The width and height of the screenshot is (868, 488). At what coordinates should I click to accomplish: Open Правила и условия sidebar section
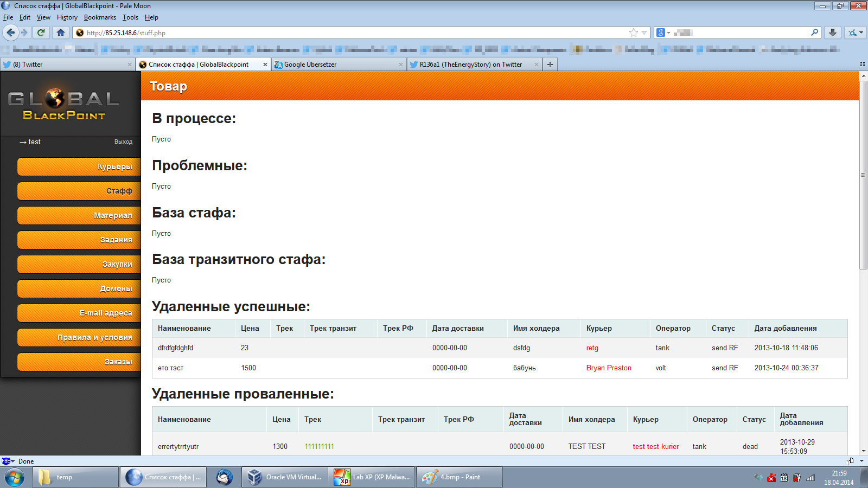point(79,337)
